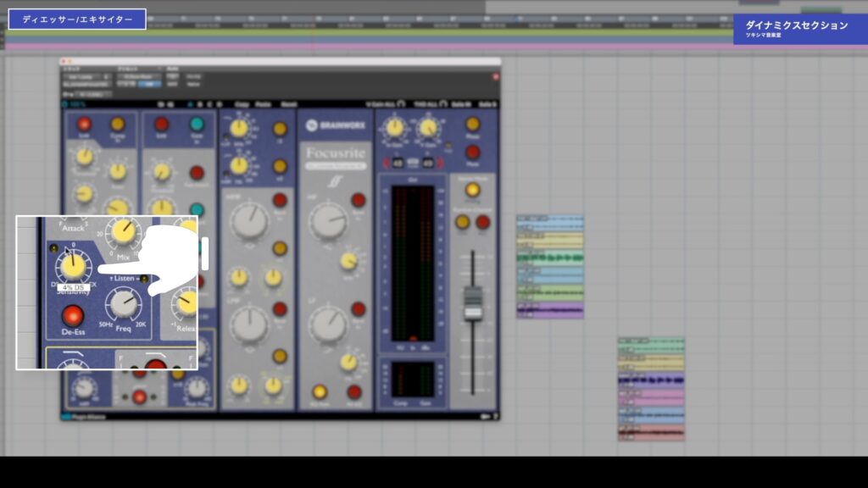
Task: Click the main output level meter
Action: click(x=413, y=263)
